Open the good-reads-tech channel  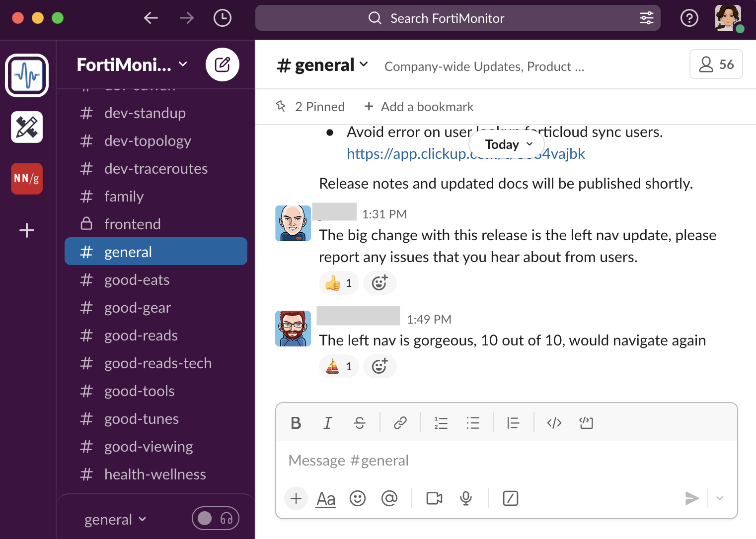(157, 363)
